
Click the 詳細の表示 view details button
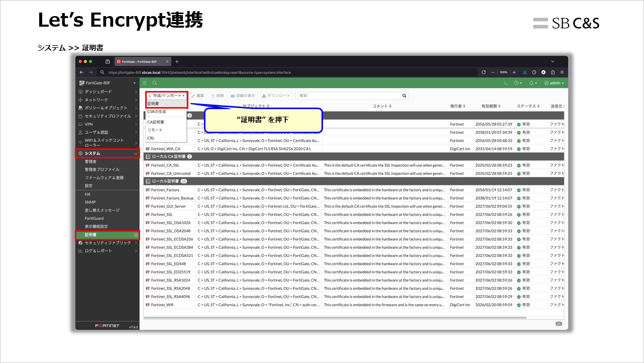click(243, 96)
